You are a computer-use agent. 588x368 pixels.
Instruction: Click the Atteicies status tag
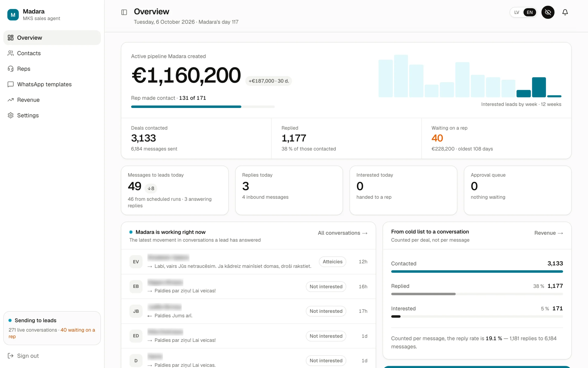[332, 262]
